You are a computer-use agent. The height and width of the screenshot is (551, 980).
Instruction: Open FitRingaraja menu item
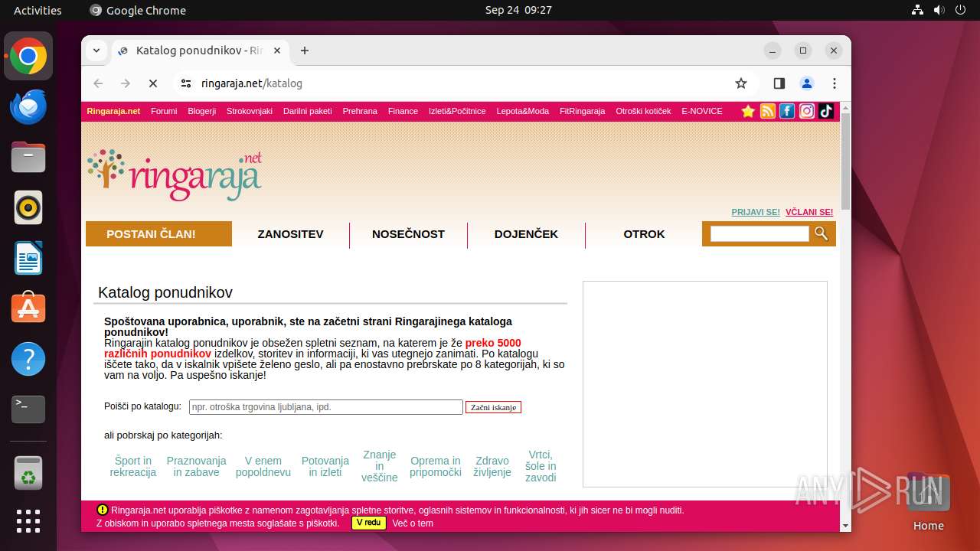click(x=583, y=111)
